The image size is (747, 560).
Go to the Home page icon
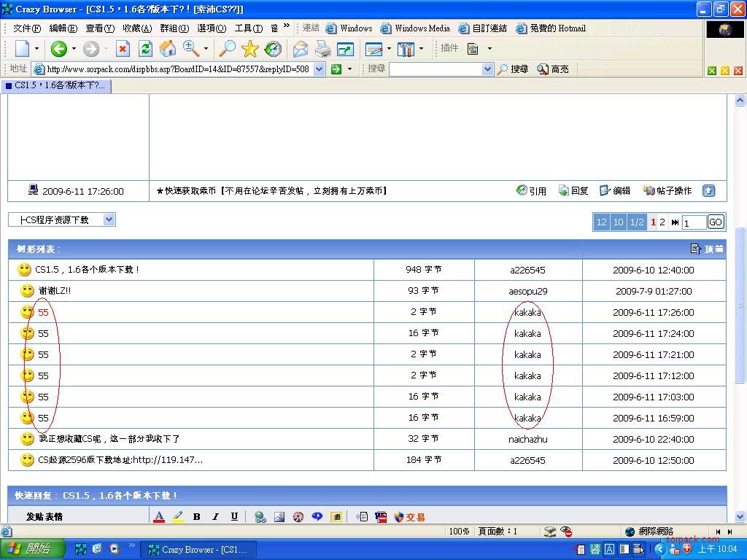168,49
